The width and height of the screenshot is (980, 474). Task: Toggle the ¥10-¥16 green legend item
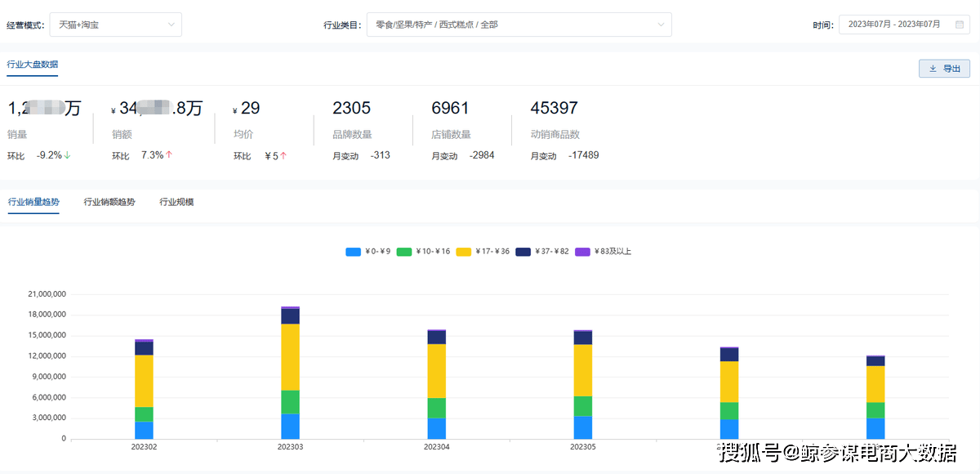[x=423, y=252]
